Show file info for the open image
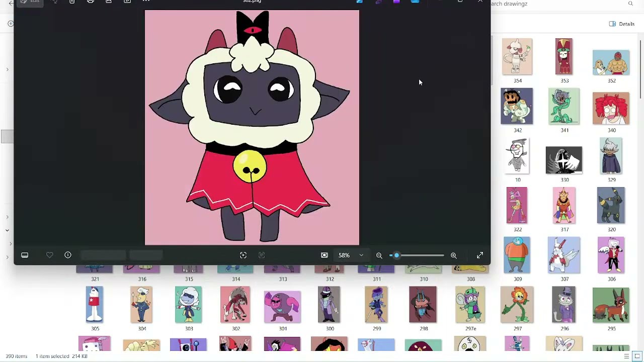This screenshot has width=644, height=362. 68,255
